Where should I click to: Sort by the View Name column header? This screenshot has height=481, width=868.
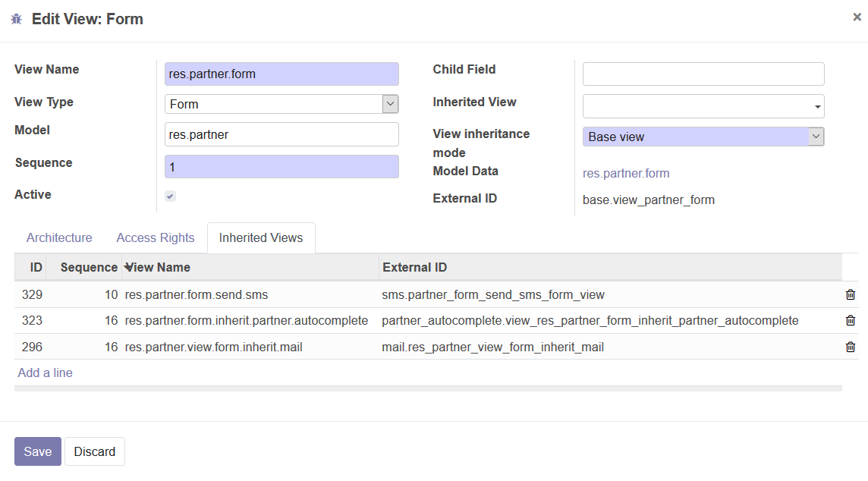(250, 267)
